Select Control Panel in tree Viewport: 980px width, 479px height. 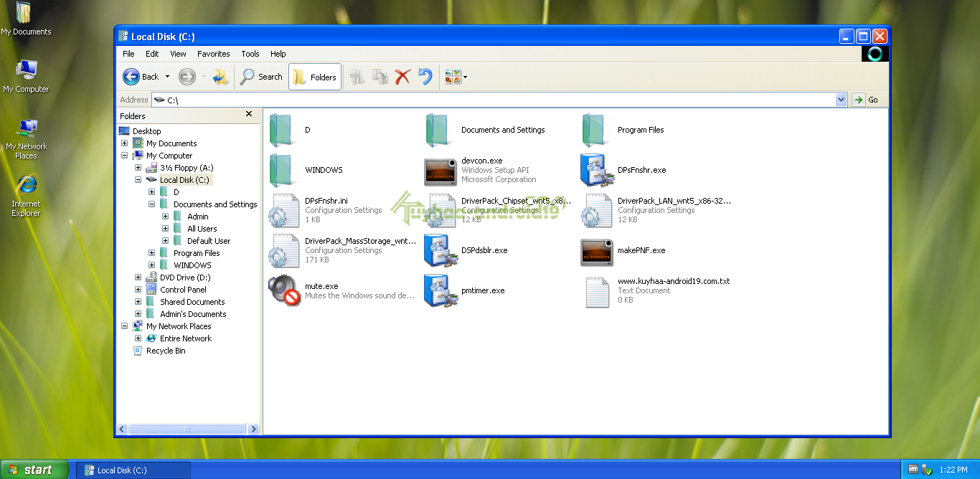pyautogui.click(x=183, y=290)
